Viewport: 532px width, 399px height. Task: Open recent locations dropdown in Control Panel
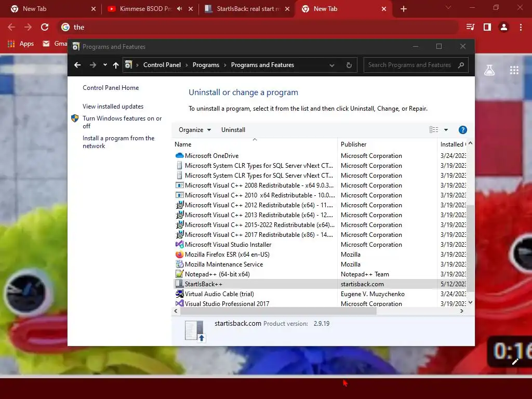105,65
